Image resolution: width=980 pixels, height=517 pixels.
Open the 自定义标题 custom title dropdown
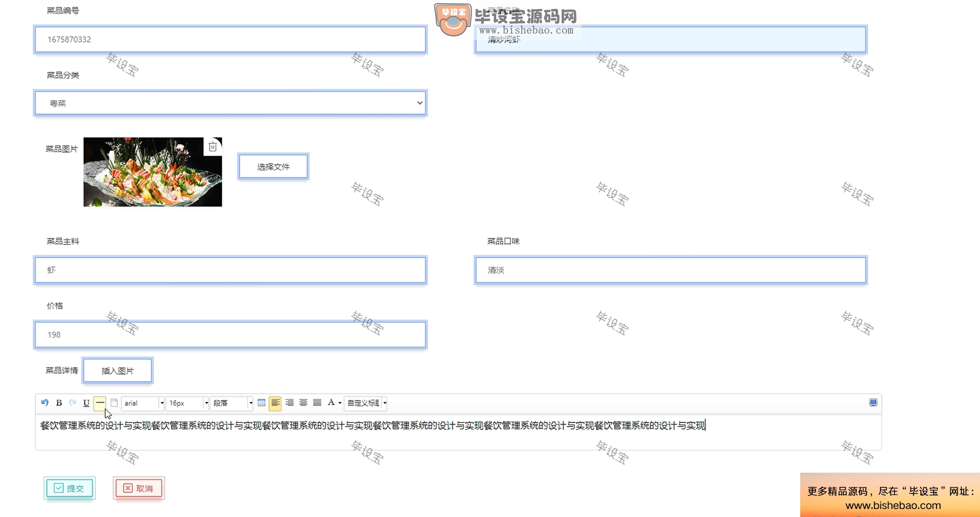pos(365,403)
